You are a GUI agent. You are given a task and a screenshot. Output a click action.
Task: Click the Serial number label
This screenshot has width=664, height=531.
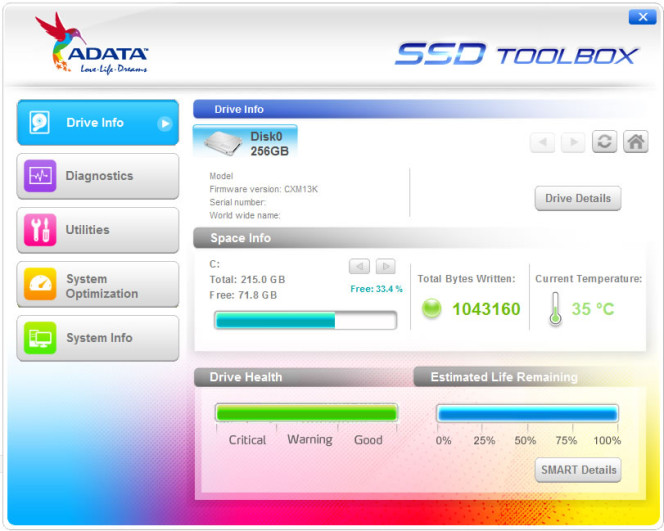tap(238, 202)
